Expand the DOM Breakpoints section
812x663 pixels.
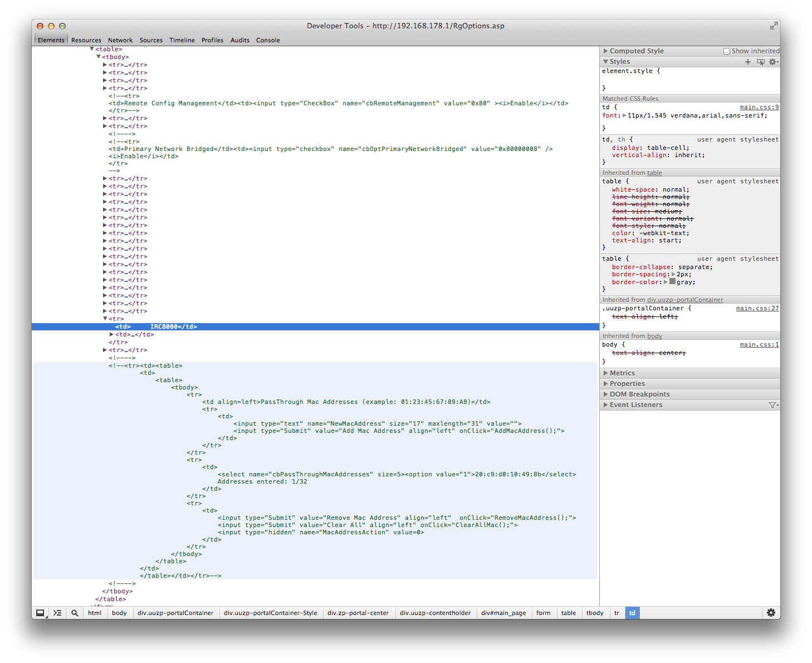click(606, 394)
